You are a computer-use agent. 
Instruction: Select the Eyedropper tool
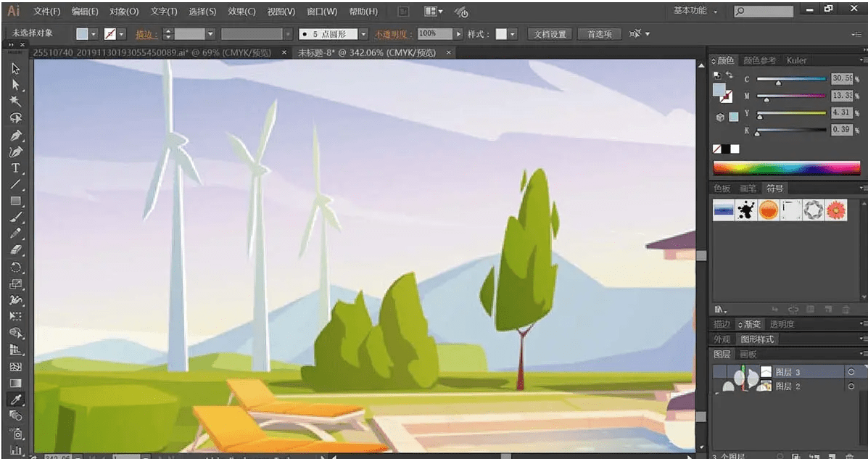[15, 400]
